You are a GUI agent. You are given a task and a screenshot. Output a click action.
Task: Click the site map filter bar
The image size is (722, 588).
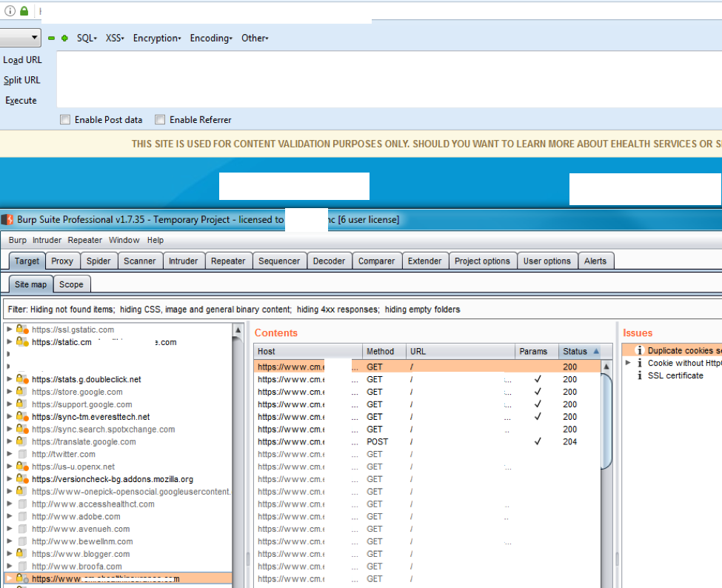pos(362,310)
